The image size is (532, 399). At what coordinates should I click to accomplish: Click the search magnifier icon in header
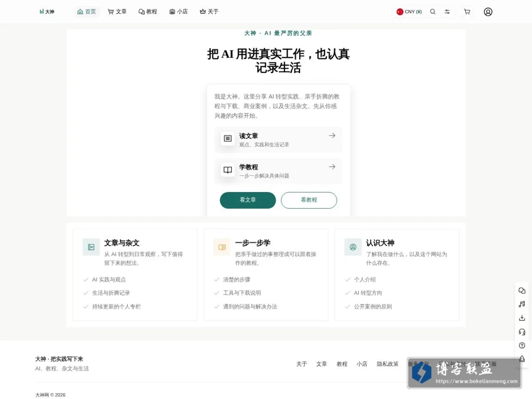pos(433,12)
